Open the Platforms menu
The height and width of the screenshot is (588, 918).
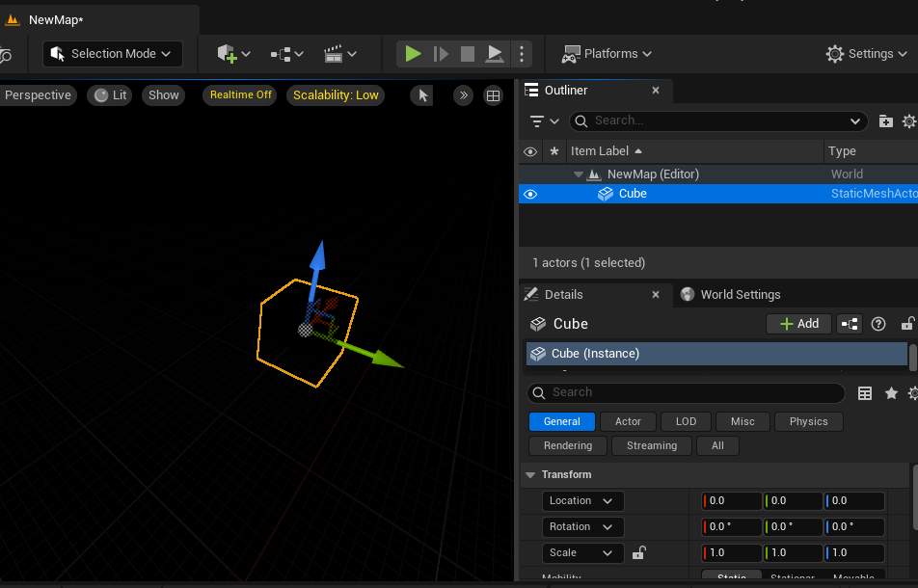pos(607,54)
